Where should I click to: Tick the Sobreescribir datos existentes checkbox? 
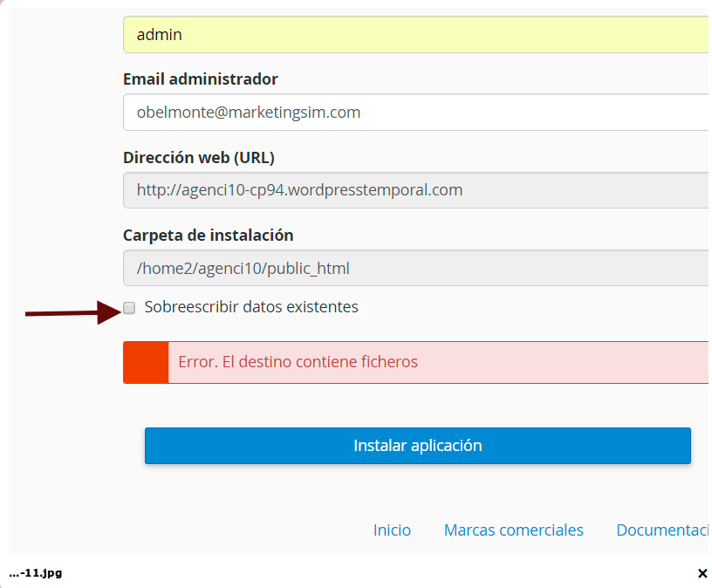[129, 308]
